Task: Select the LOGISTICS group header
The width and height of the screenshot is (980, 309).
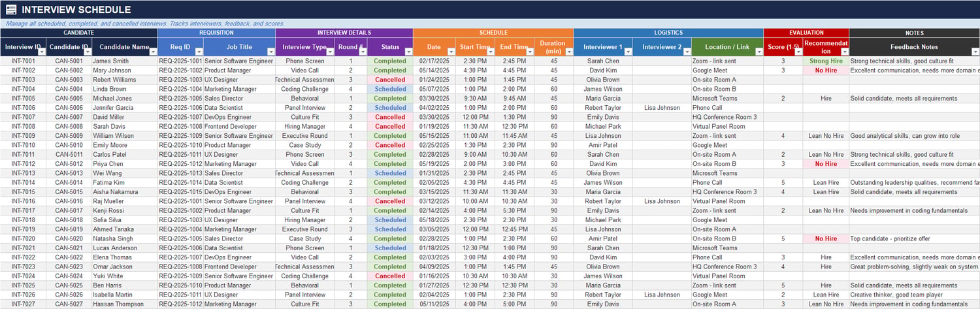Action: pos(668,33)
